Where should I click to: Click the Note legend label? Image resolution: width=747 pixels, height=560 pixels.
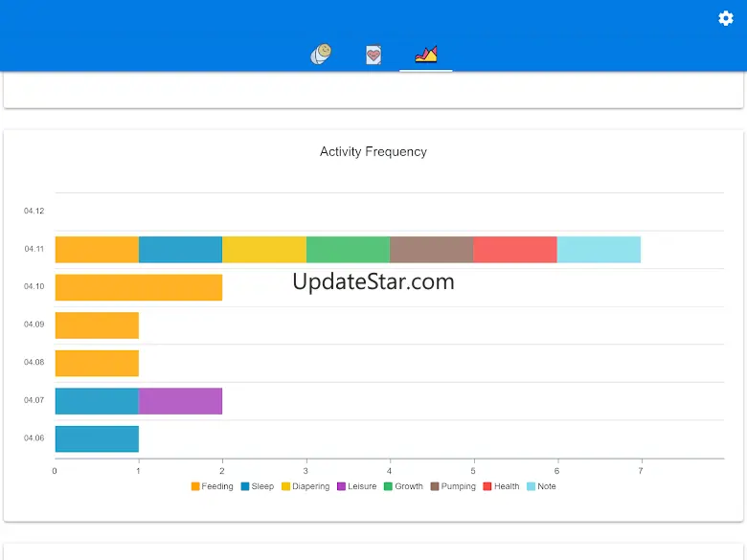click(547, 486)
